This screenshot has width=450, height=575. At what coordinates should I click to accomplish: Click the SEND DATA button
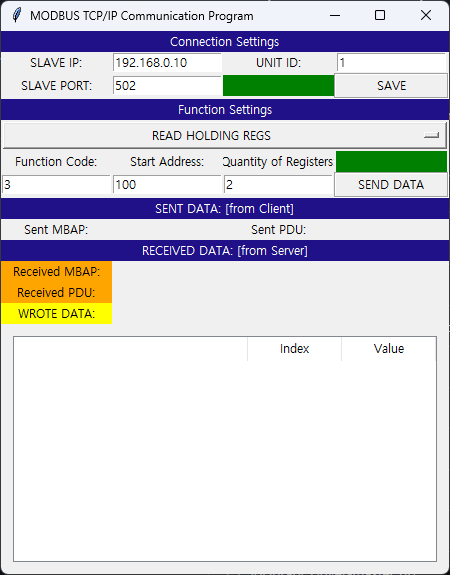click(x=391, y=184)
